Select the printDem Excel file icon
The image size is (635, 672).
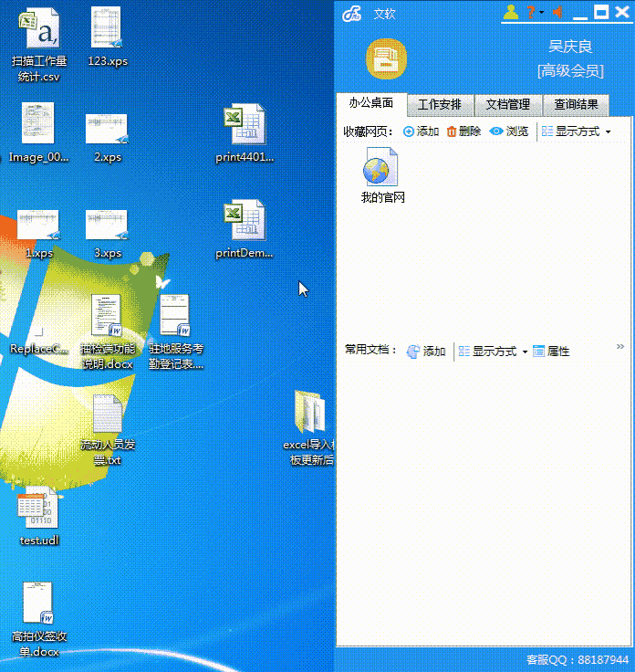(x=245, y=229)
